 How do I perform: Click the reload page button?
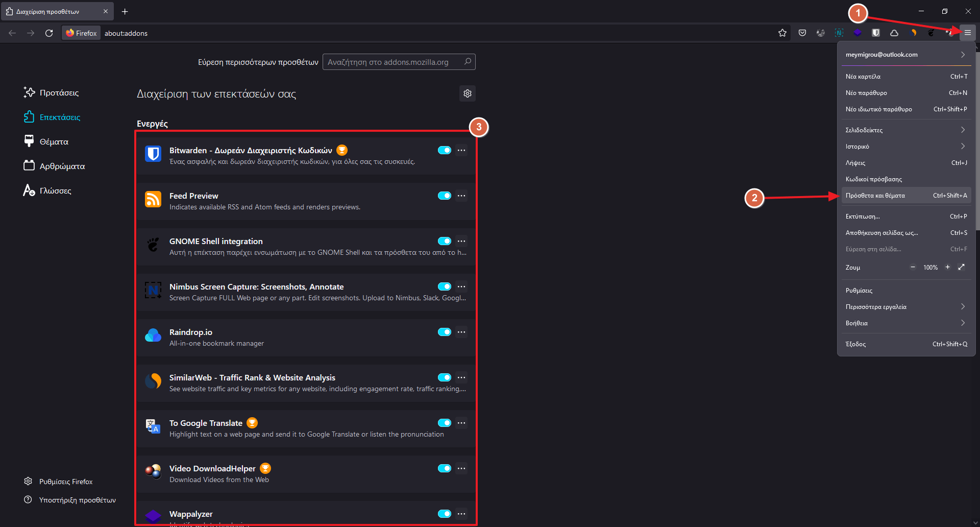(x=49, y=33)
